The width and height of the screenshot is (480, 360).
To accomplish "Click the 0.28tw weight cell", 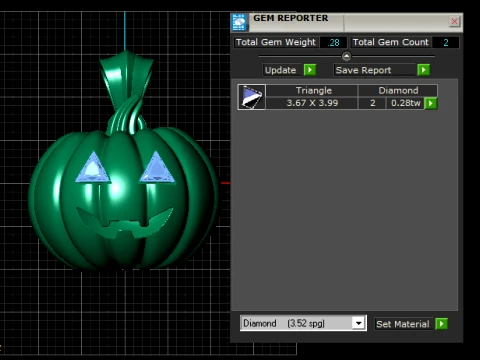I will (406, 103).
